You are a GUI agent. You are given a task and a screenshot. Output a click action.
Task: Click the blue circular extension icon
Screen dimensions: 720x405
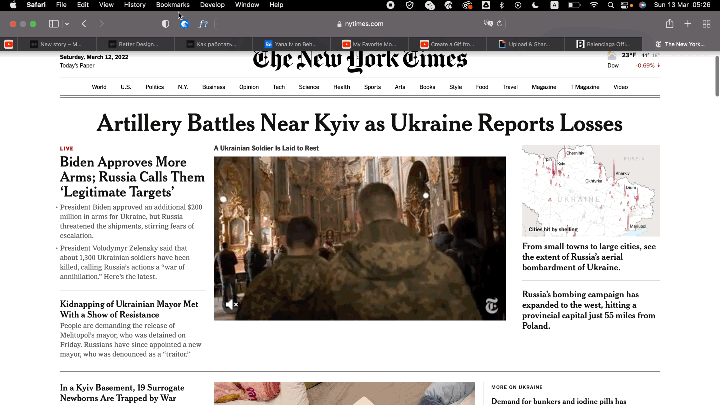coord(185,24)
